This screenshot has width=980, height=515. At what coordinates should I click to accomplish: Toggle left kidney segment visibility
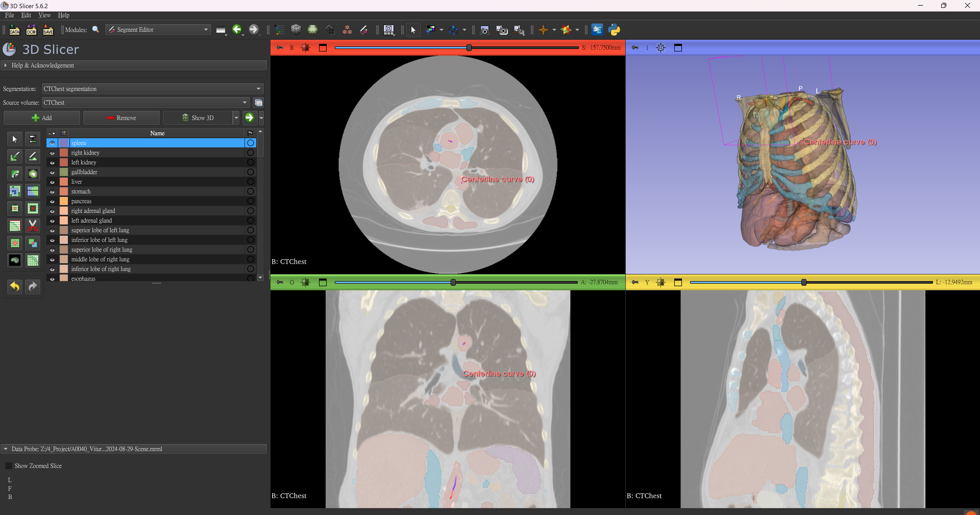point(52,162)
